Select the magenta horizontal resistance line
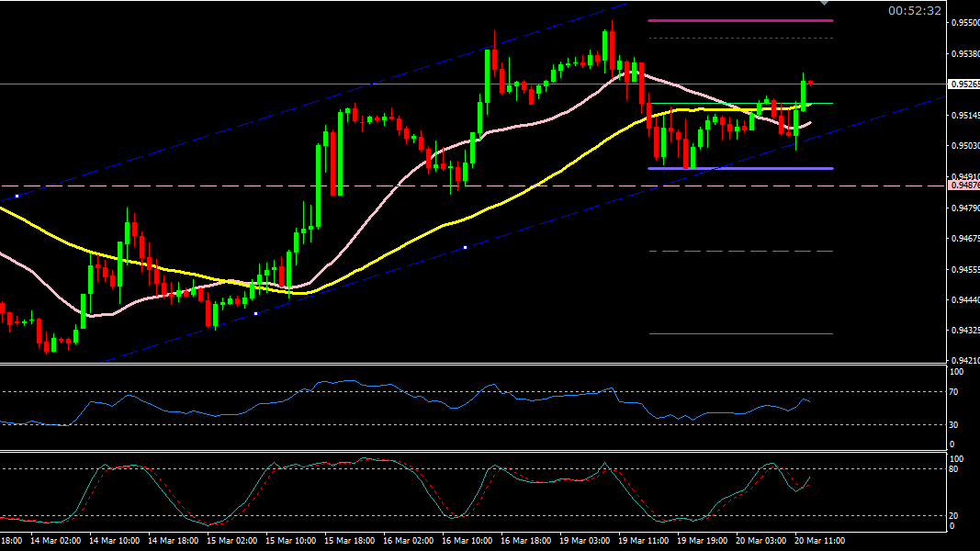The width and height of the screenshot is (980, 551). (739, 20)
